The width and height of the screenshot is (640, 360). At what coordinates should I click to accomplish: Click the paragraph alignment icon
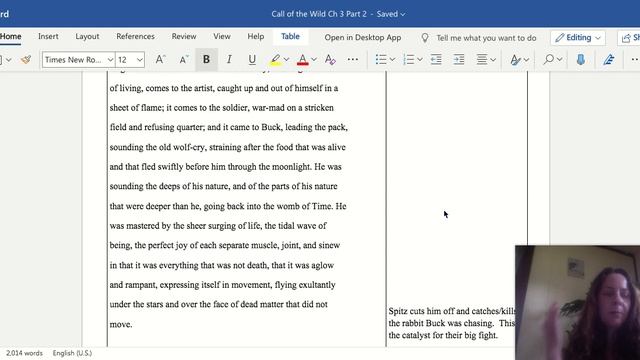click(x=482, y=60)
